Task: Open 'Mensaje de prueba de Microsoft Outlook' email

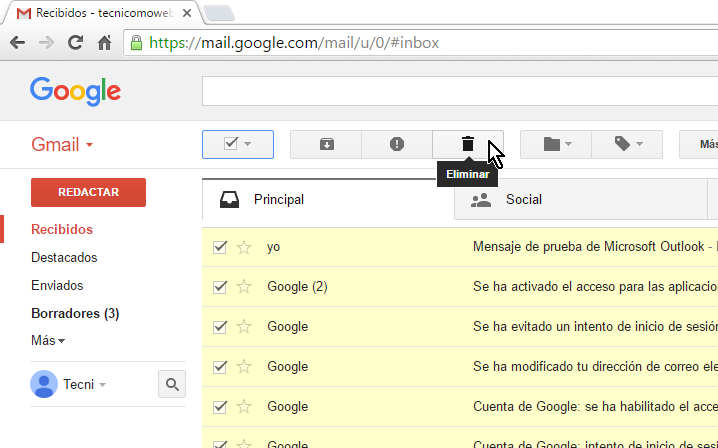Action: (588, 247)
